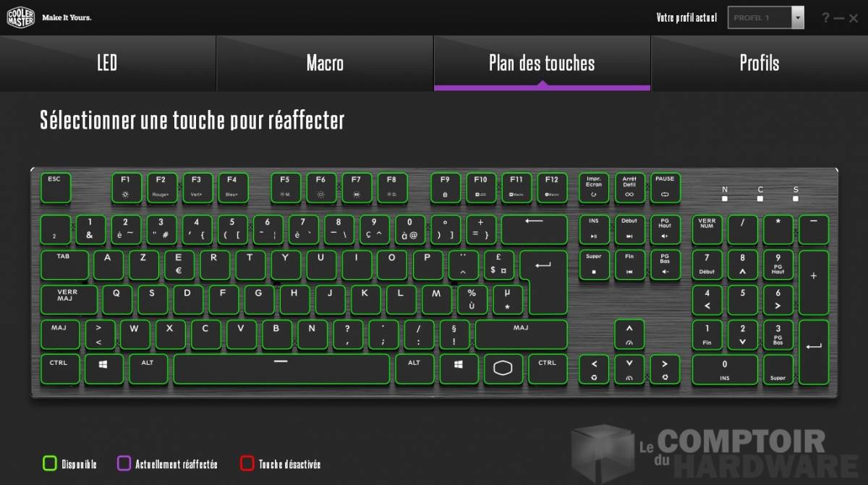Screen dimensions: 868x485
Task: Click the Cooler Master logo at top left
Action: click(20, 17)
